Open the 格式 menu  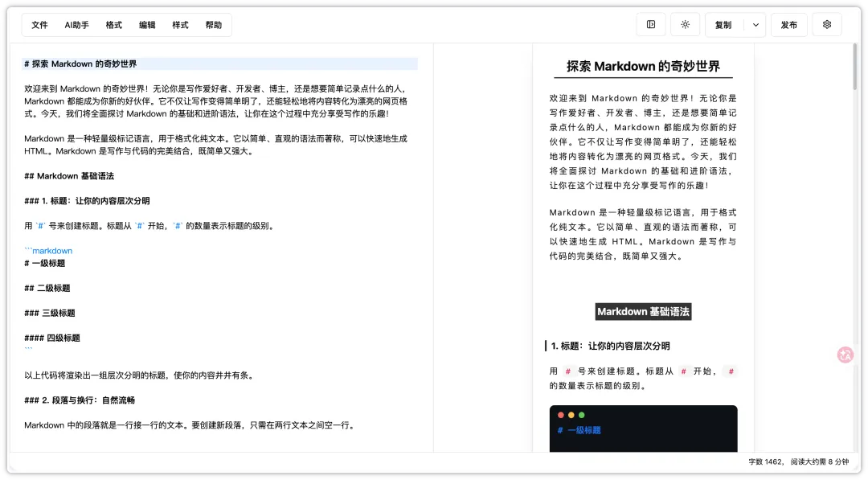[113, 25]
